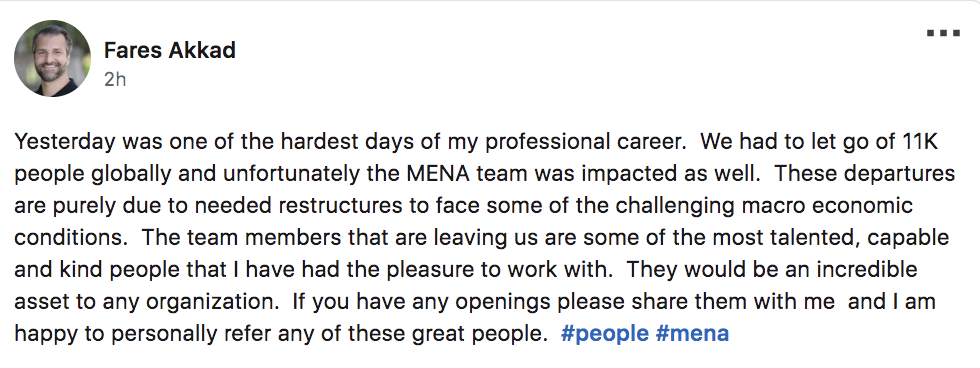This screenshot has width=980, height=368.
Task: Open the three-dot more options menu
Action: coord(943,33)
